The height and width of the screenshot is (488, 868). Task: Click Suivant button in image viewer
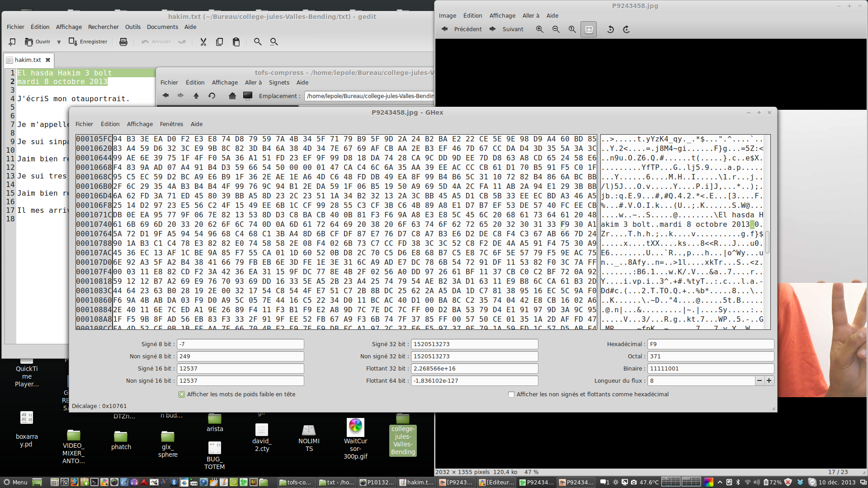click(x=507, y=29)
